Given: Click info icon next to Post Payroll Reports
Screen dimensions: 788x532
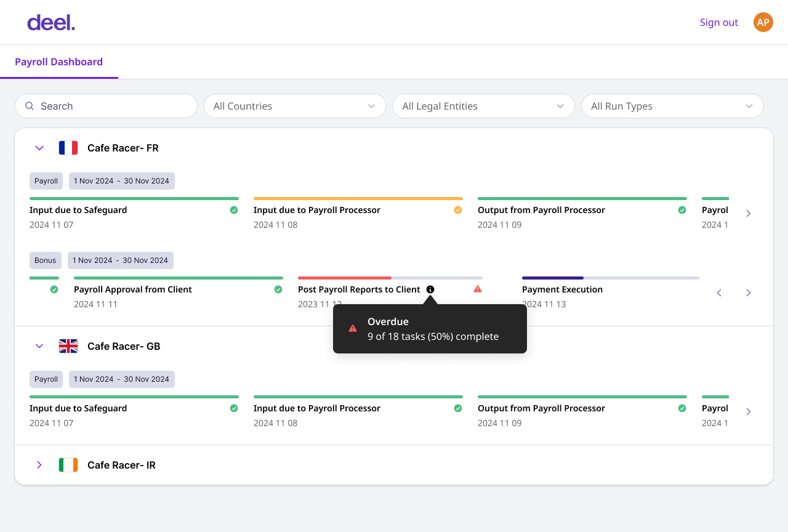Looking at the screenshot, I should pyautogui.click(x=430, y=289).
